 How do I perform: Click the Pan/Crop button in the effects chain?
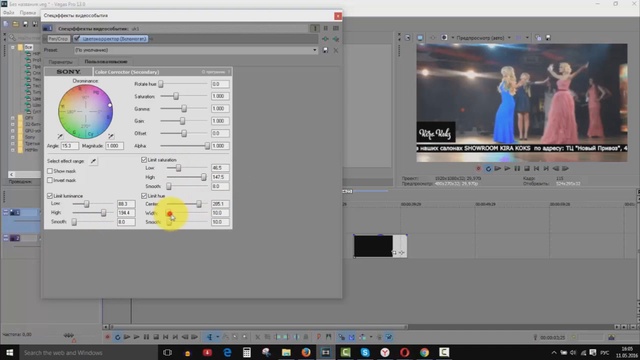click(x=58, y=39)
